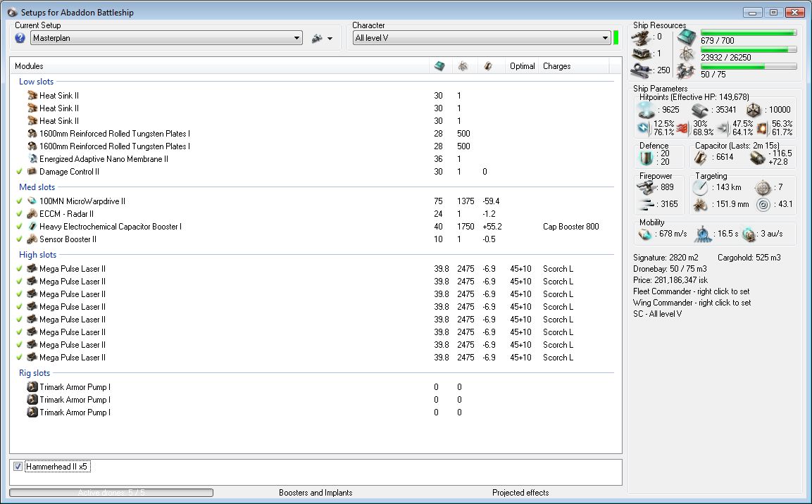
Task: Click the armor hitpoints 35341 icon
Action: (699, 110)
